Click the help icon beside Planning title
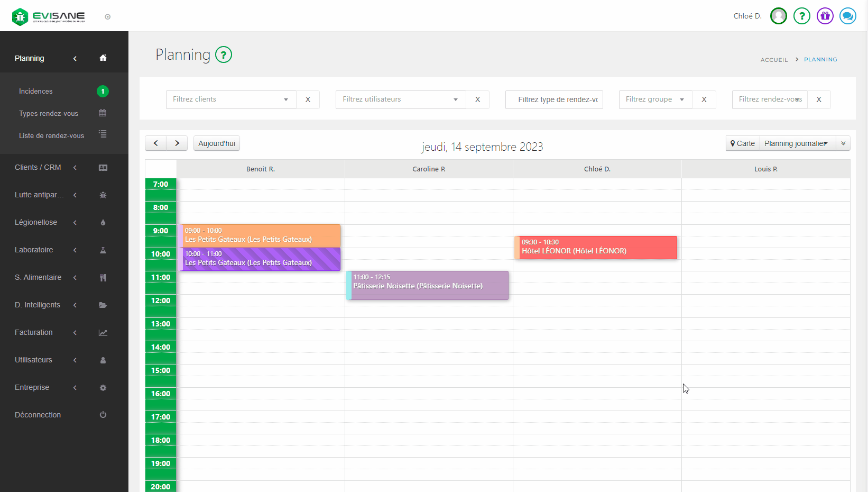 (224, 54)
